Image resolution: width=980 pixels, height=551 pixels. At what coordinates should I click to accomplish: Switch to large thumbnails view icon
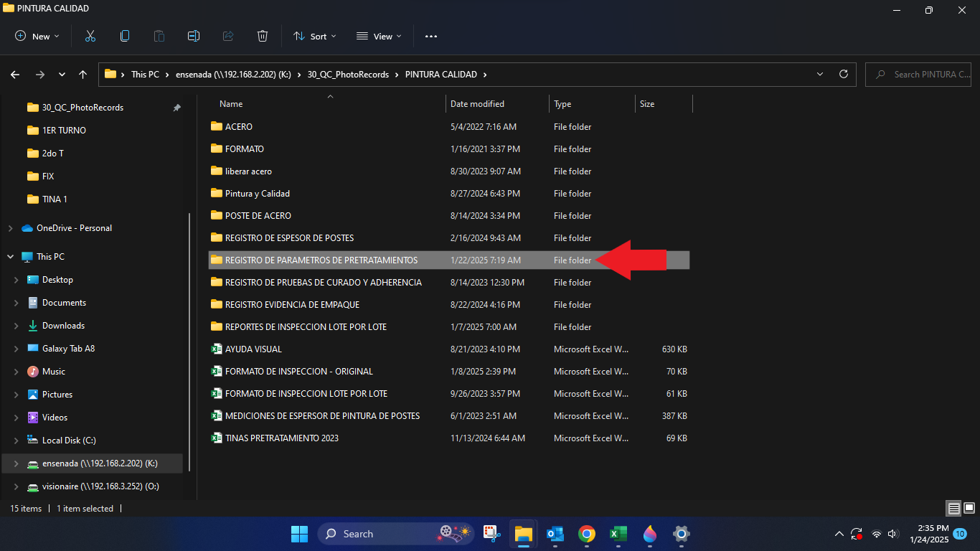(969, 509)
